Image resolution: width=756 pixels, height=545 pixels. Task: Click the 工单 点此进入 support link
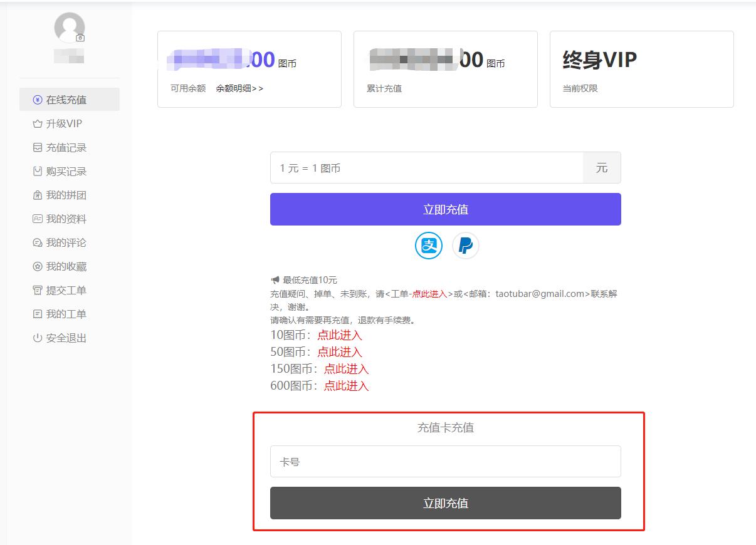(x=429, y=294)
